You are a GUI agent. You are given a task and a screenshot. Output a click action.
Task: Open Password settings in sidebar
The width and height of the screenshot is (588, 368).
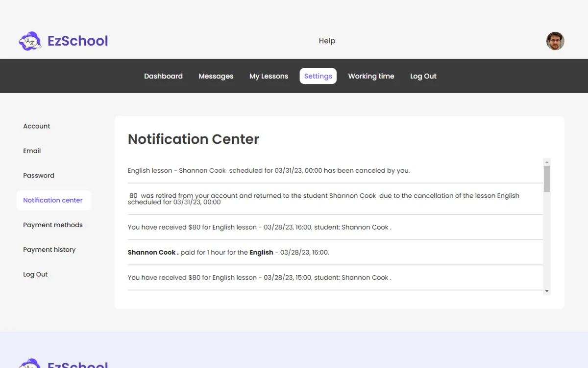coord(39,175)
